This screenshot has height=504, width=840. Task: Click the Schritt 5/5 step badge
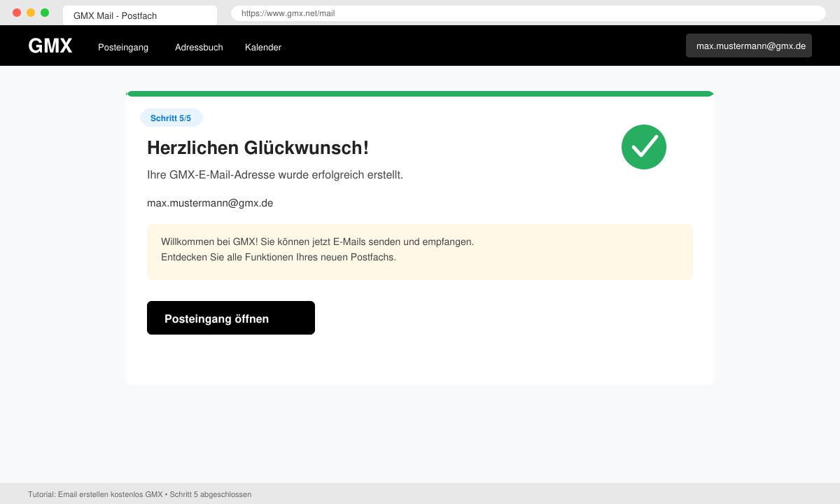(171, 118)
